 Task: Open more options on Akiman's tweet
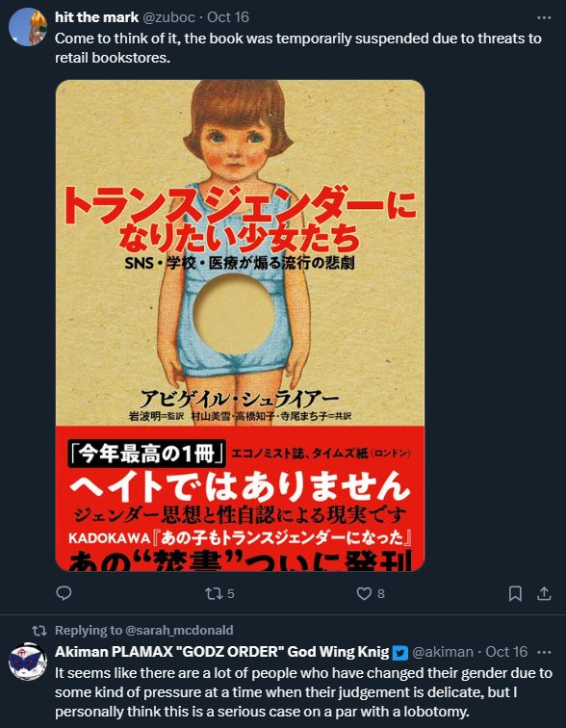click(x=544, y=652)
